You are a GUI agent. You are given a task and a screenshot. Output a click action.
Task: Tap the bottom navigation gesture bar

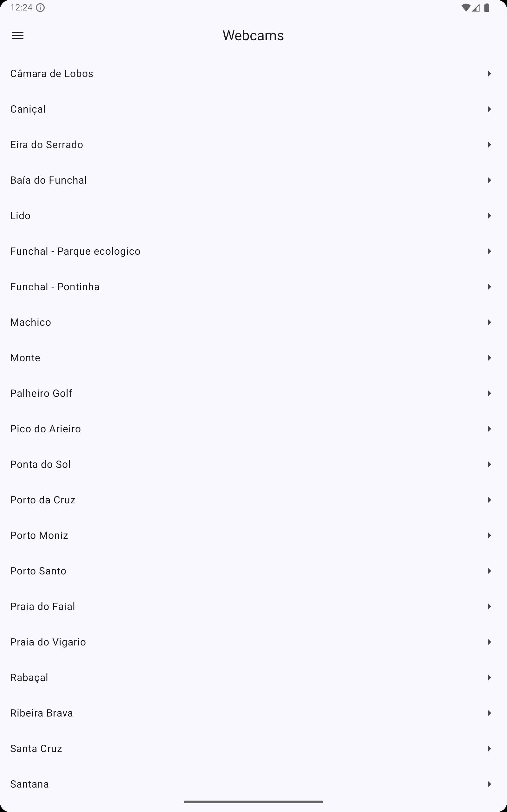[x=253, y=802]
